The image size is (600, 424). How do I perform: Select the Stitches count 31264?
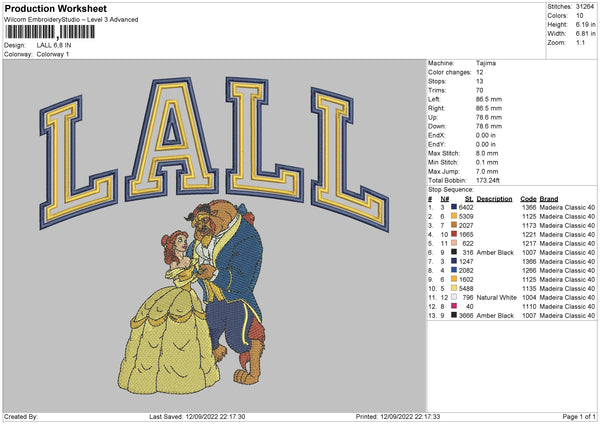(x=585, y=7)
